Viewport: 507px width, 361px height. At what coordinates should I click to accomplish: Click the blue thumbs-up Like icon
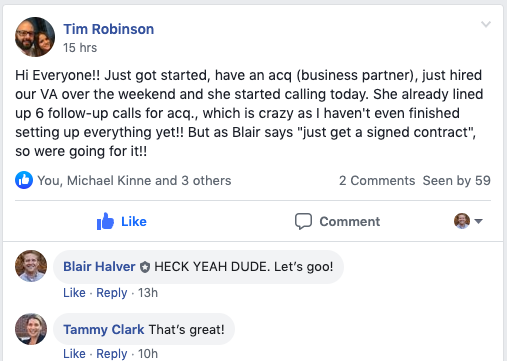pos(105,221)
